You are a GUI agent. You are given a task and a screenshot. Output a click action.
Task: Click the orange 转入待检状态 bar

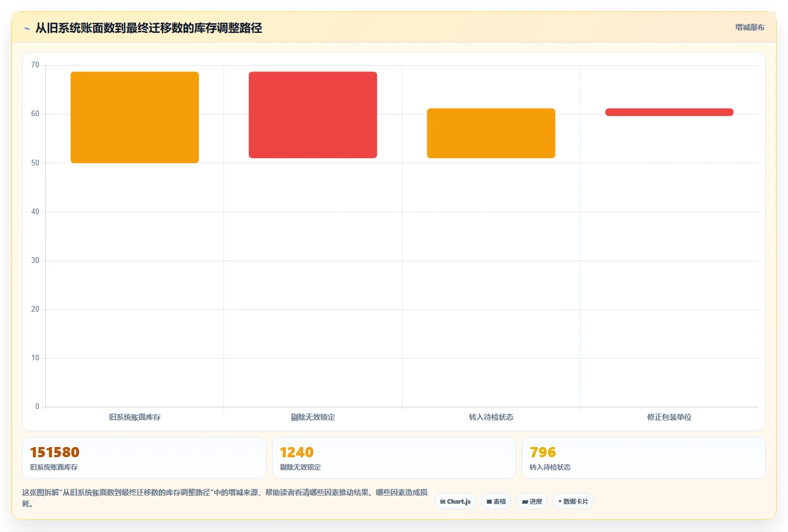pyautogui.click(x=491, y=133)
